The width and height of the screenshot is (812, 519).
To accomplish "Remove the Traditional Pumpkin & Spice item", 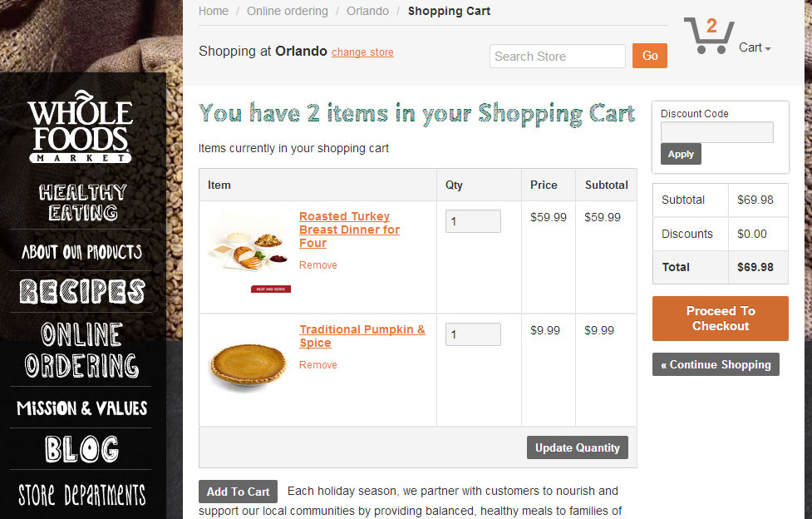I will point(318,365).
